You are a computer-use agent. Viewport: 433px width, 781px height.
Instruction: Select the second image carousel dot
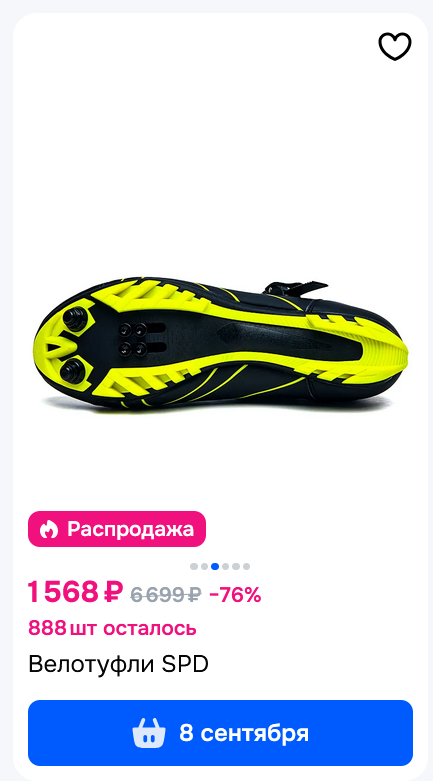coord(204,566)
